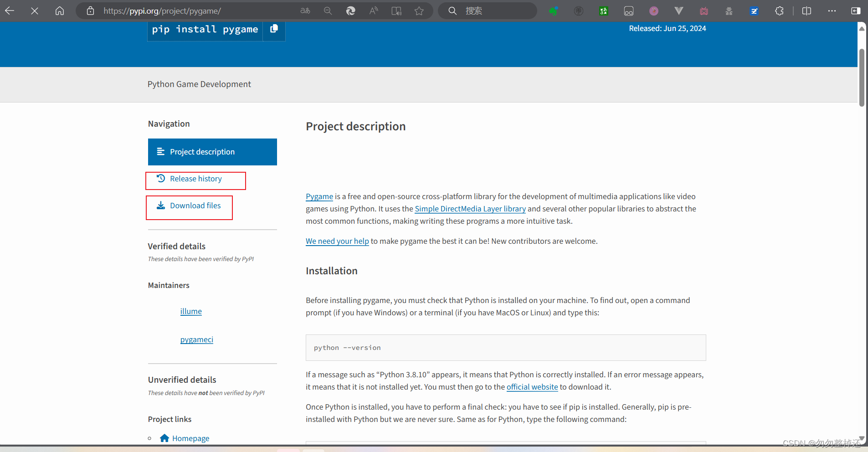Click the glasses-shaped extension icon
The width and height of the screenshot is (868, 452).
pyautogui.click(x=629, y=11)
